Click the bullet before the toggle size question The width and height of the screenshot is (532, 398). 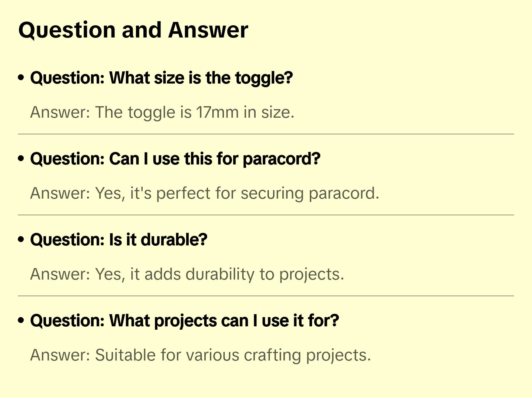21,78
